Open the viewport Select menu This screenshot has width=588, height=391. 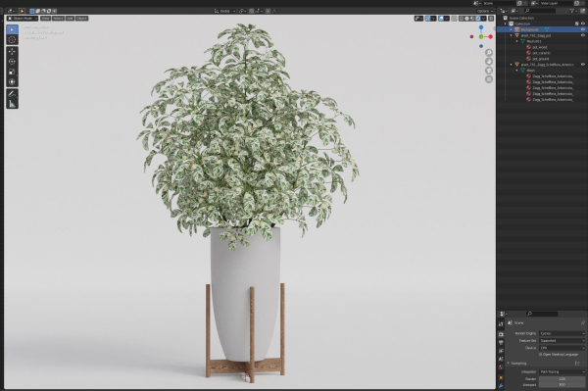[58, 19]
